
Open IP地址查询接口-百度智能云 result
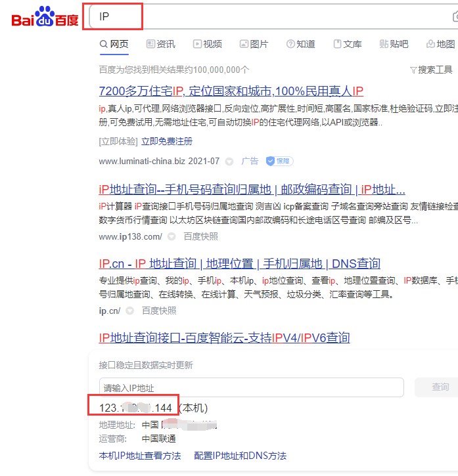pos(224,337)
